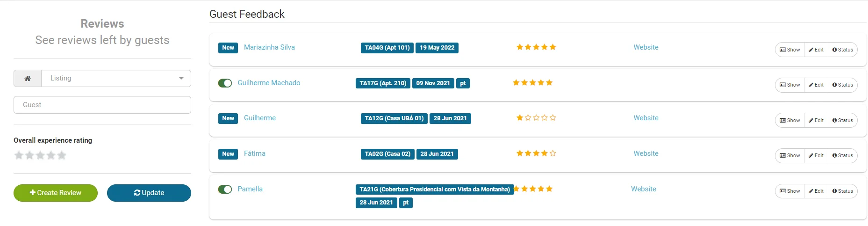Screen dimensions: 868x226
Task: Click the Guest search input field
Action: (x=102, y=105)
